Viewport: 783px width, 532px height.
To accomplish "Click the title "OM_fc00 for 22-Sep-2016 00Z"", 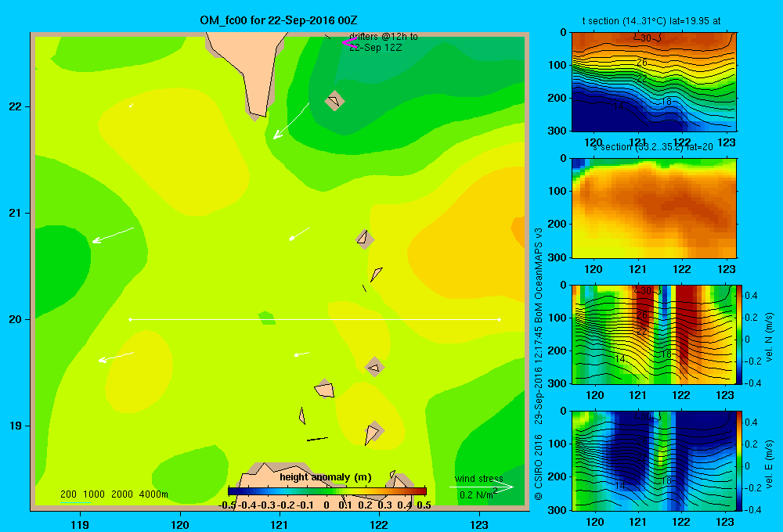I will 278,20.
